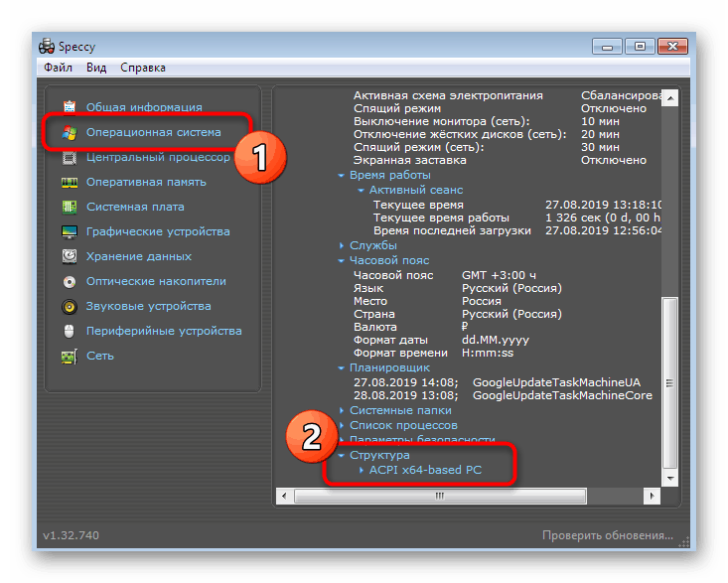
Task: Select the Формат даты row
Action: coord(441,341)
